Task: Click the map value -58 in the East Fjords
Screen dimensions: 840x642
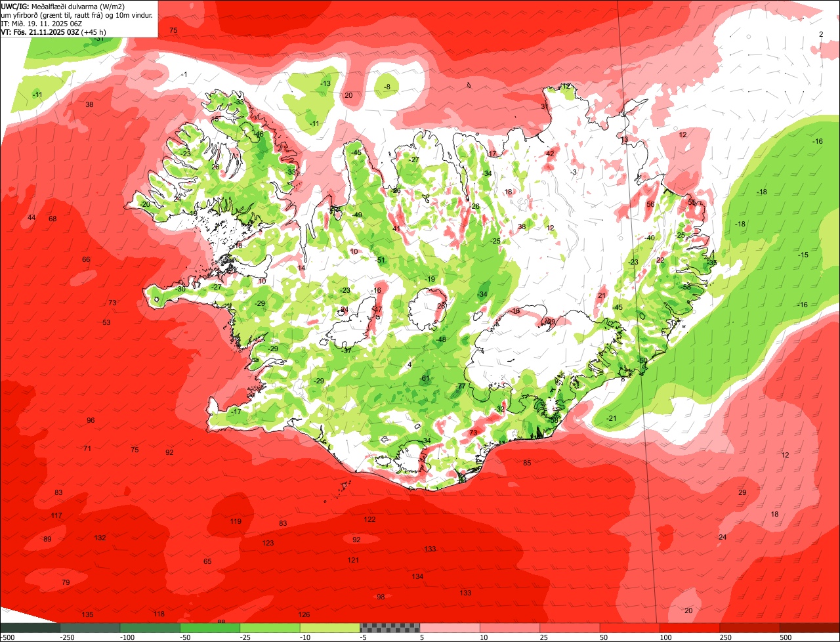Action: click(686, 287)
